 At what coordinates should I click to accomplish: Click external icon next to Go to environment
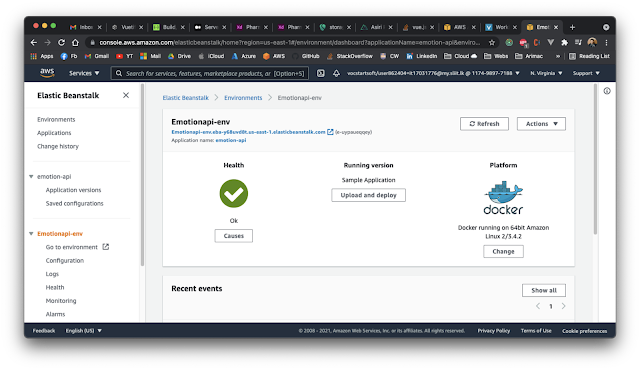(106, 247)
